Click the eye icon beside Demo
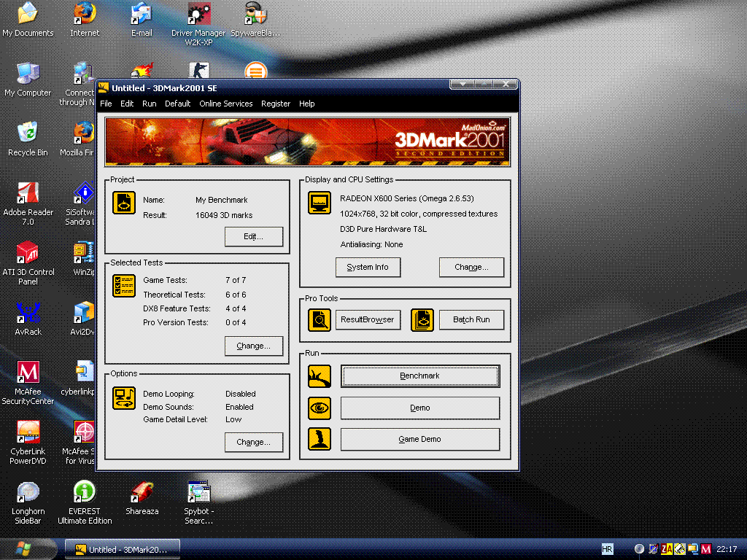The height and width of the screenshot is (560, 747). click(x=320, y=408)
